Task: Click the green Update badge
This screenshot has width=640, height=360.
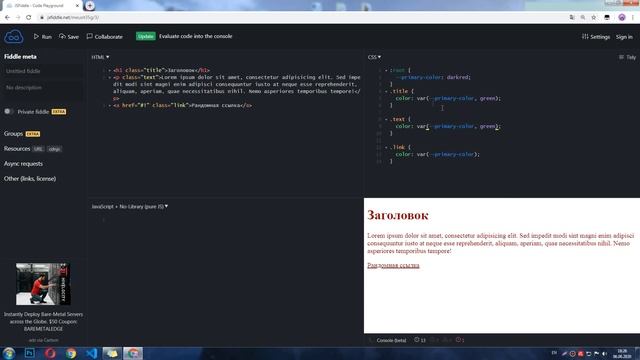Action: tap(146, 36)
